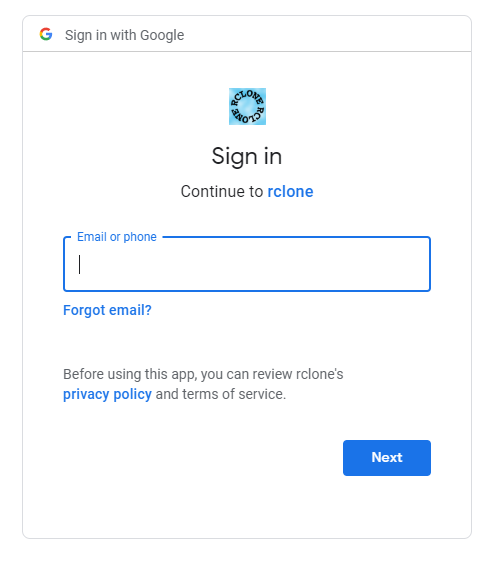Viewport: 503px width, 563px height.
Task: Click the Google "G" logo
Action: coord(46,34)
